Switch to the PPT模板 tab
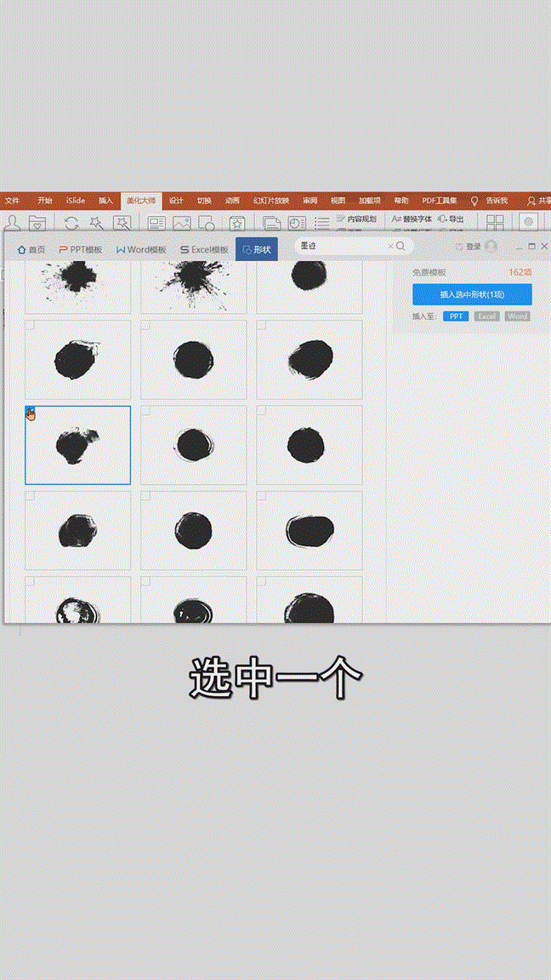 [81, 249]
